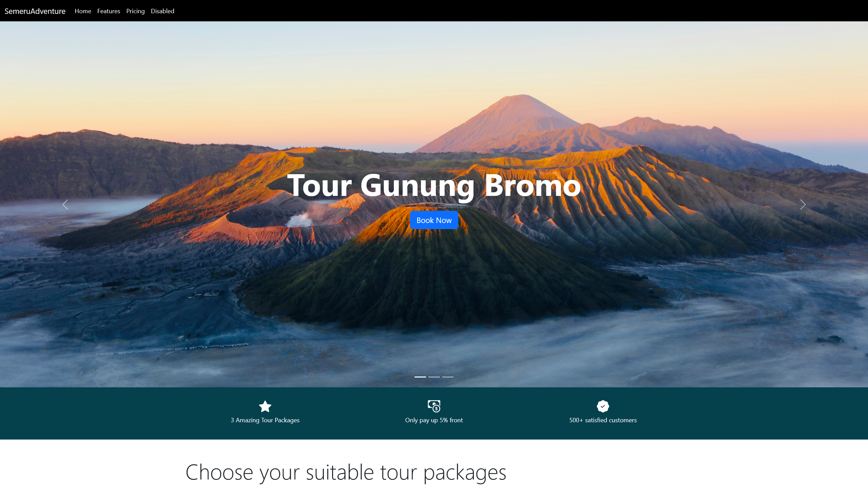Image resolution: width=868 pixels, height=488 pixels.
Task: Click the Tour Gunung Bromo heading
Action: [x=434, y=185]
